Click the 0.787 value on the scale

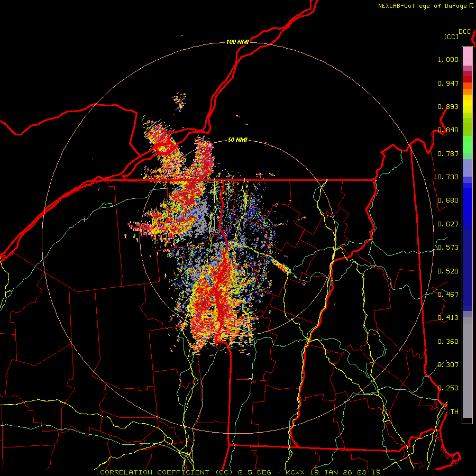[448, 153]
